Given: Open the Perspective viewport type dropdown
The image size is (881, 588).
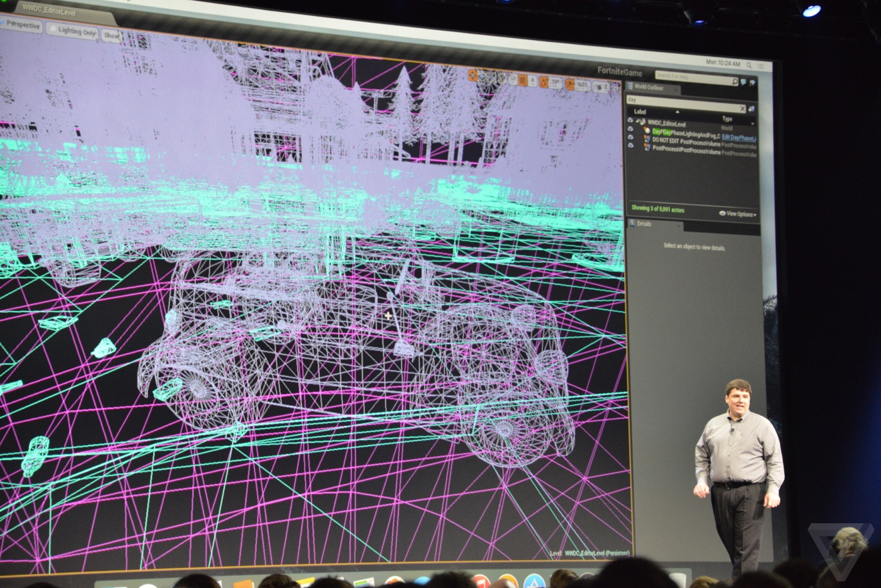Looking at the screenshot, I should pyautogui.click(x=21, y=27).
